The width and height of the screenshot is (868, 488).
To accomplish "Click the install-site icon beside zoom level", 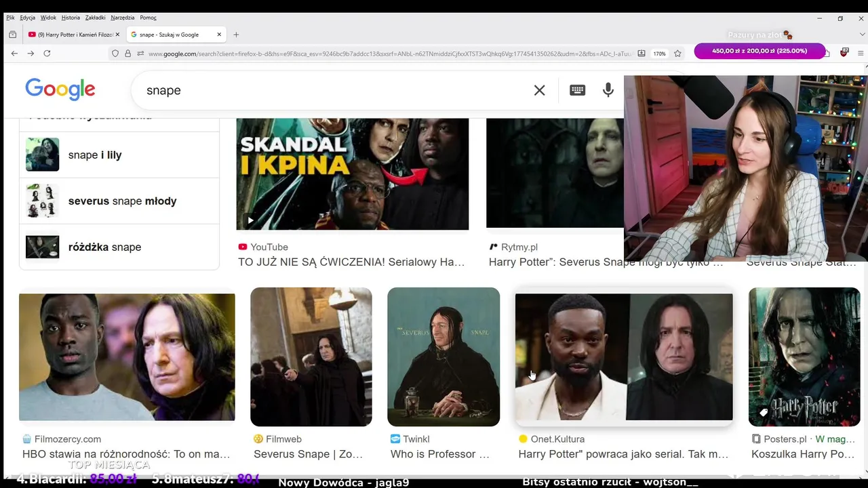I will 642,54.
